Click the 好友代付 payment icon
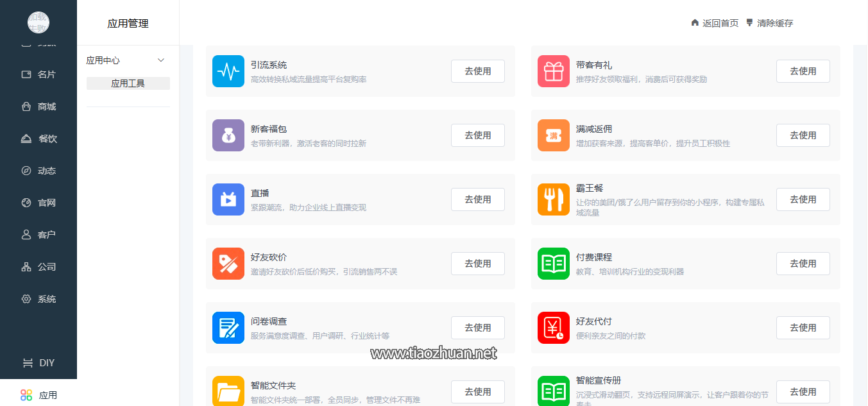 pyautogui.click(x=553, y=327)
